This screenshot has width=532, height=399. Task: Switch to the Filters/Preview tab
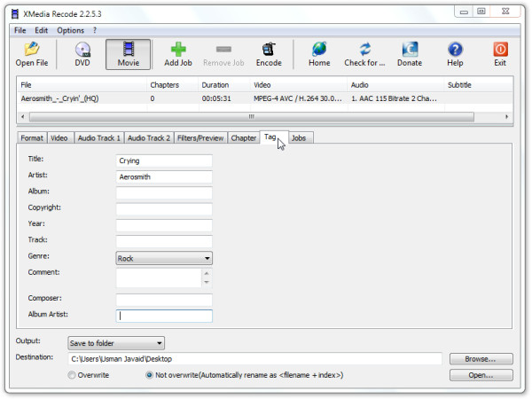(200, 138)
